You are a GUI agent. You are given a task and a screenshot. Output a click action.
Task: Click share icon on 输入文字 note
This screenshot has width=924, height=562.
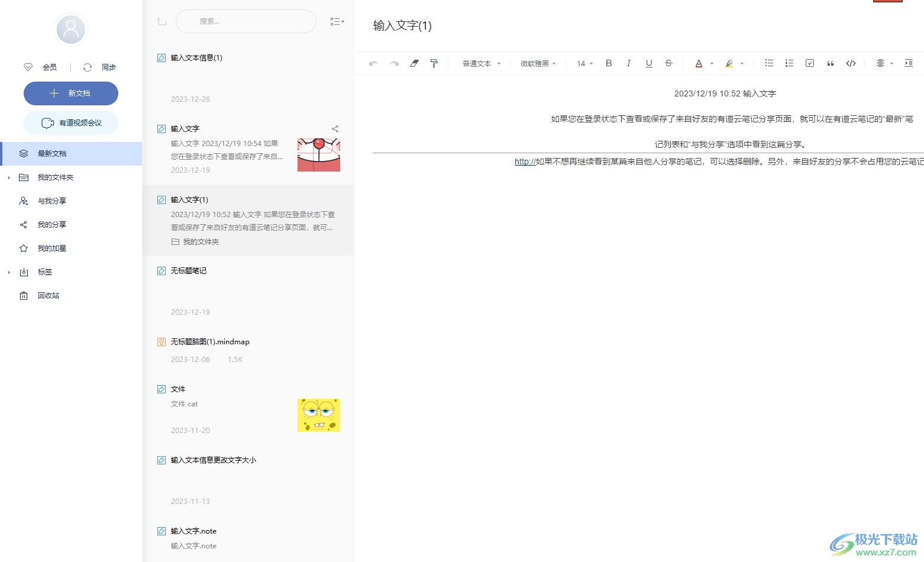[x=335, y=129]
